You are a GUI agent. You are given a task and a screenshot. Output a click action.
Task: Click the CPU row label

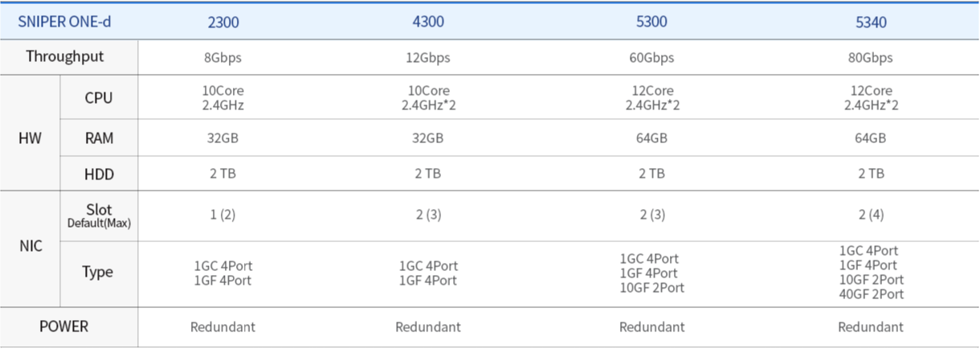(x=99, y=98)
